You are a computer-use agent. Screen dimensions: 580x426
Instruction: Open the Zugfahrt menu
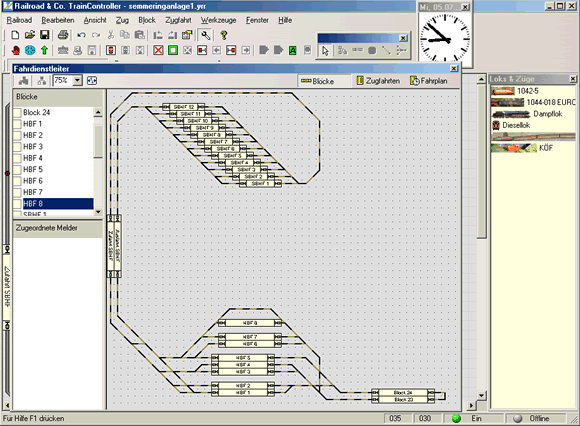[x=178, y=20]
